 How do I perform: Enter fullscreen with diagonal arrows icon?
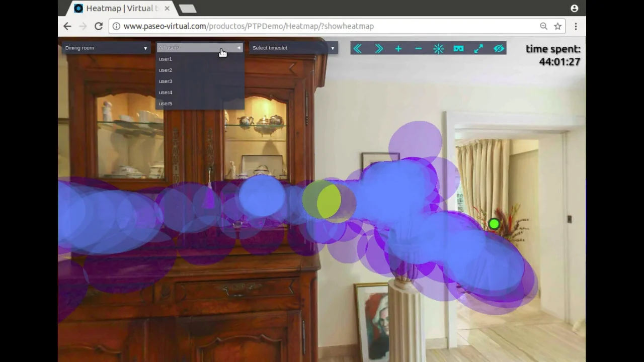tap(478, 48)
